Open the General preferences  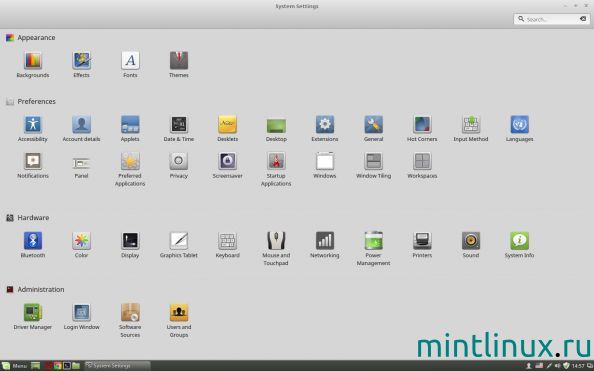(374, 128)
